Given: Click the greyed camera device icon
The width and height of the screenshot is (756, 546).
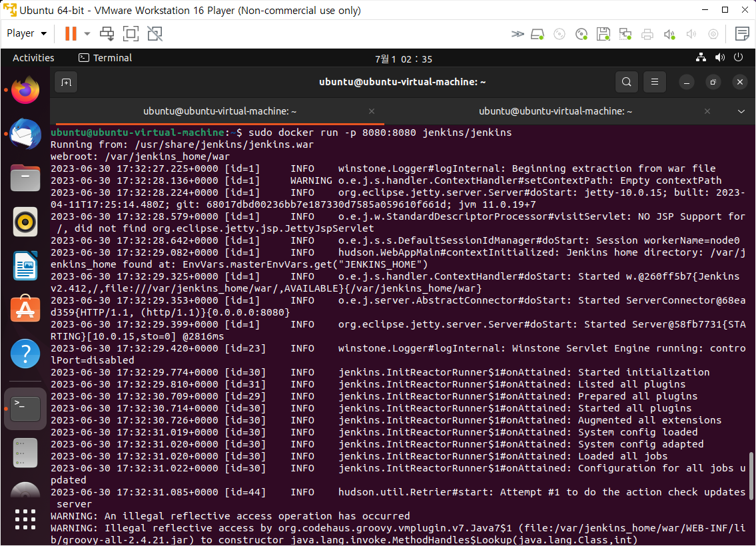Looking at the screenshot, I should point(713,34).
